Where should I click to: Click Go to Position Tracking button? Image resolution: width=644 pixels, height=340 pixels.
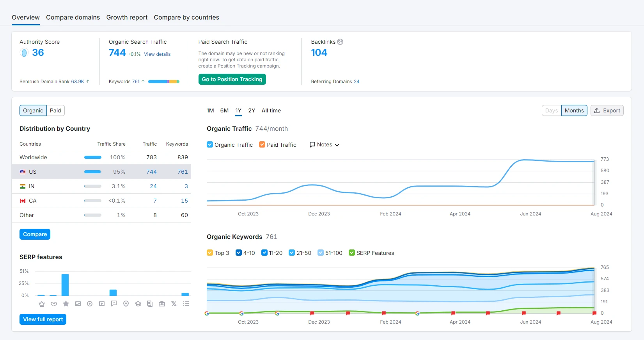(x=232, y=79)
